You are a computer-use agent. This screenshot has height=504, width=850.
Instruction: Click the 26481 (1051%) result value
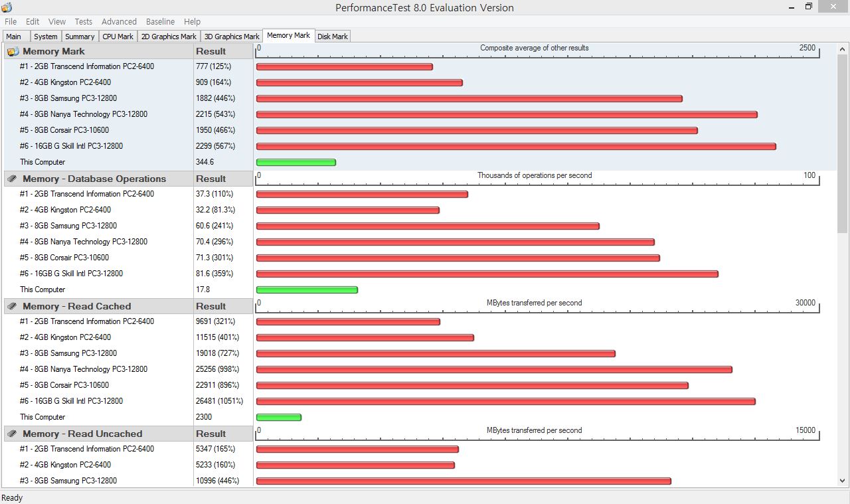[220, 401]
